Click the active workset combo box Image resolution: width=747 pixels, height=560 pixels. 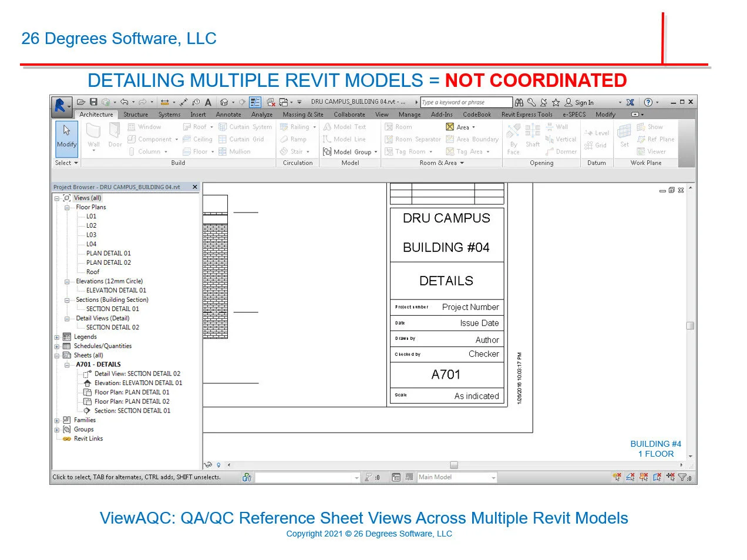pyautogui.click(x=307, y=478)
